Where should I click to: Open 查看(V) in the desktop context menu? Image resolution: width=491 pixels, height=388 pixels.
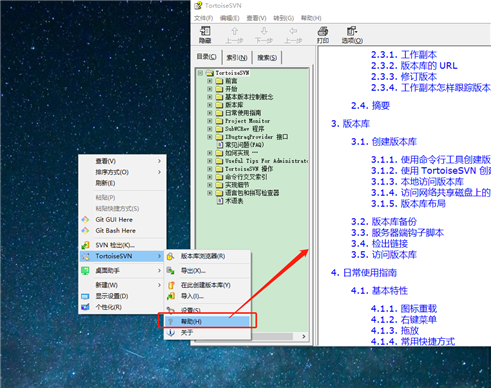(x=122, y=161)
